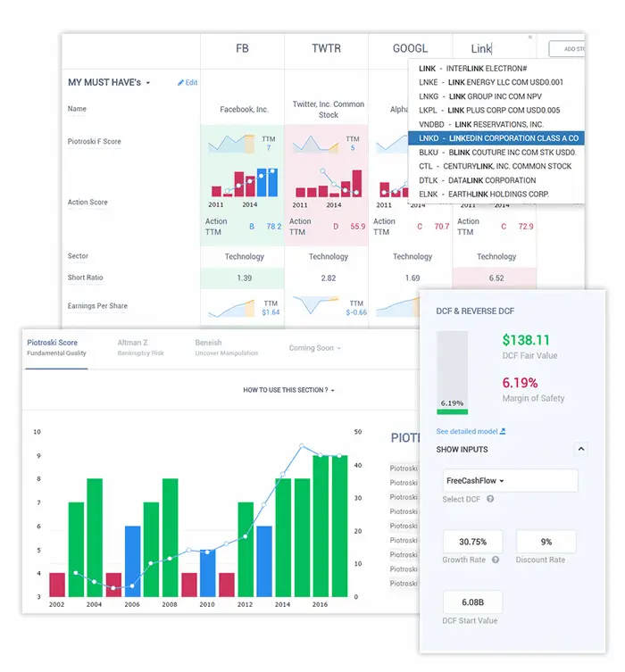Click the Growth Rate help icon
The image size is (625, 672).
point(496,560)
